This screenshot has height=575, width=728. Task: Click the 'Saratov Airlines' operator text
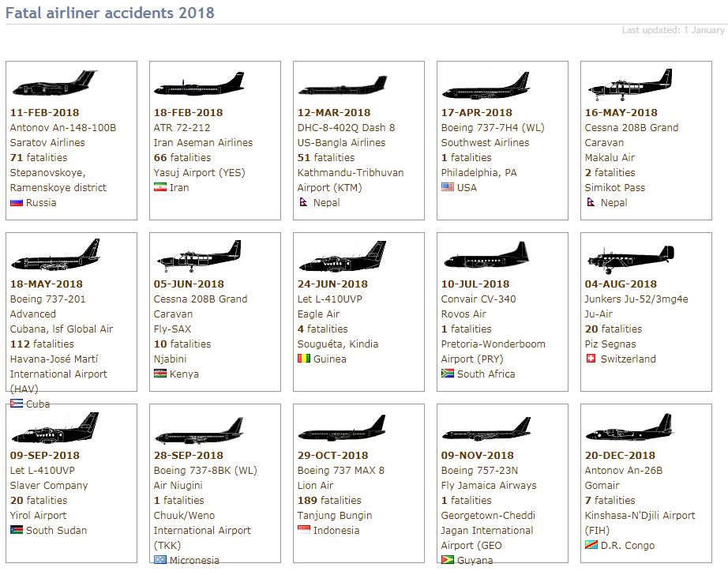pyautogui.click(x=47, y=143)
